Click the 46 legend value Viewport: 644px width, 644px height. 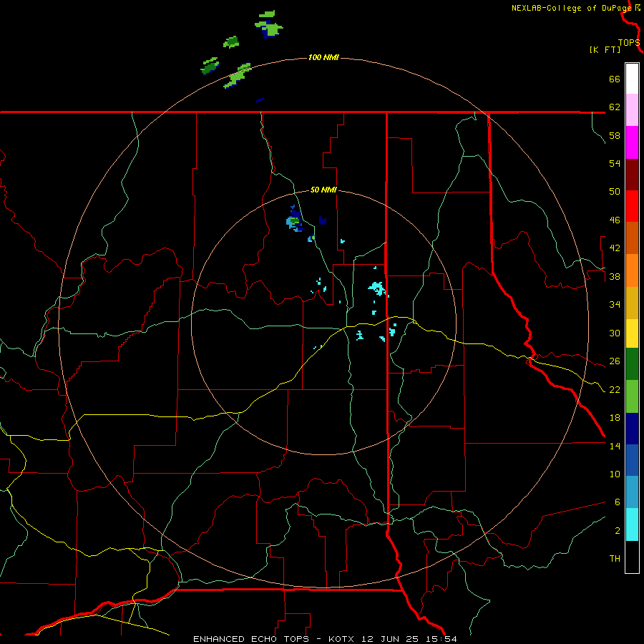click(x=615, y=220)
